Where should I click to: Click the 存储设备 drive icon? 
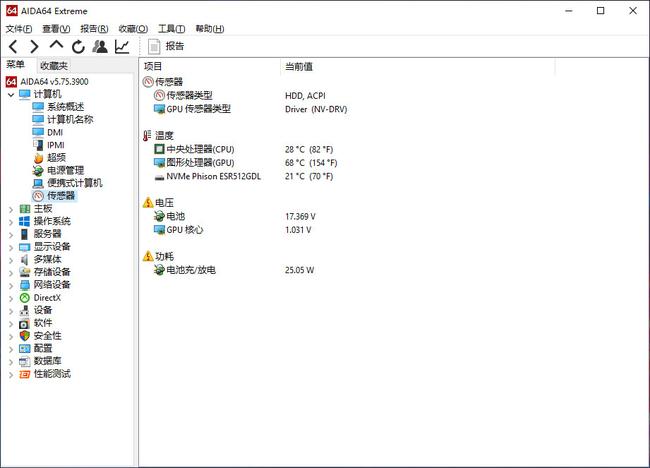(25, 272)
